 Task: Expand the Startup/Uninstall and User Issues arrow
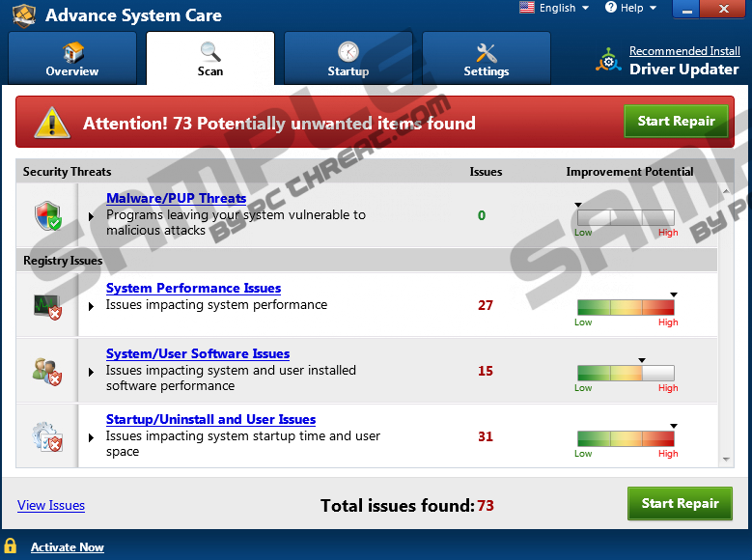tap(91, 437)
